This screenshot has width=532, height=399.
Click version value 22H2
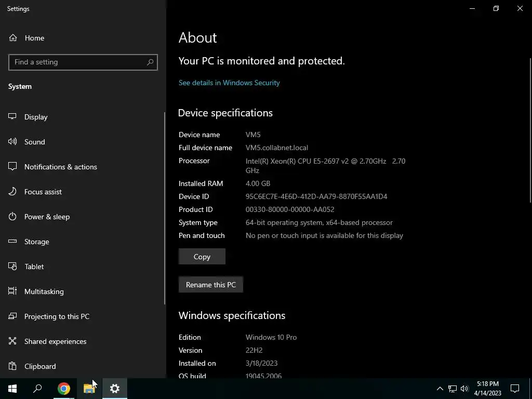pyautogui.click(x=254, y=350)
